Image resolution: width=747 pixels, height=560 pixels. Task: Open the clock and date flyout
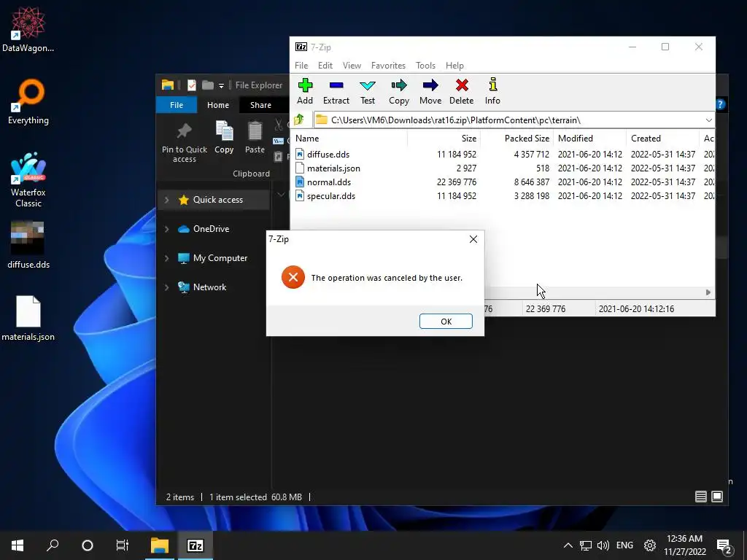[684, 545]
